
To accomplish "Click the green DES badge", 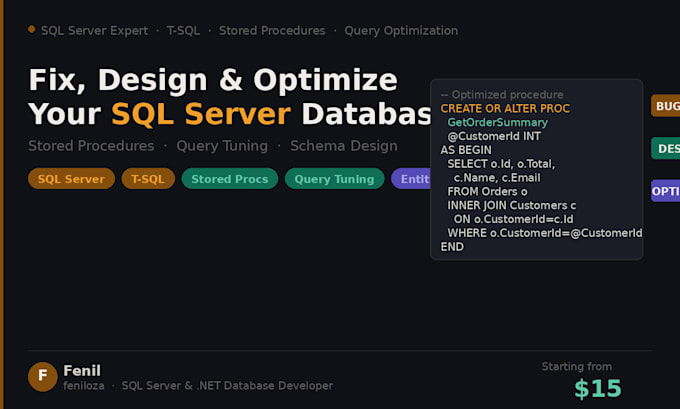I will tap(666, 148).
